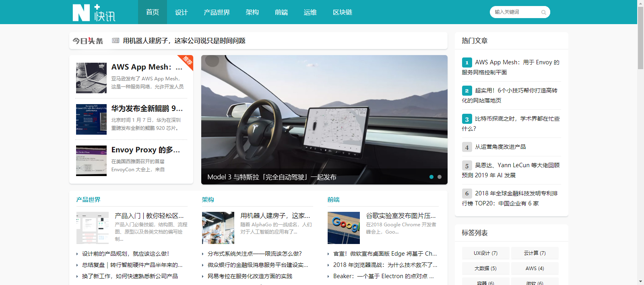644x285 pixels.
Task: Open 总结复盘 | 转行智能硬件产品 link
Action: (x=132, y=265)
